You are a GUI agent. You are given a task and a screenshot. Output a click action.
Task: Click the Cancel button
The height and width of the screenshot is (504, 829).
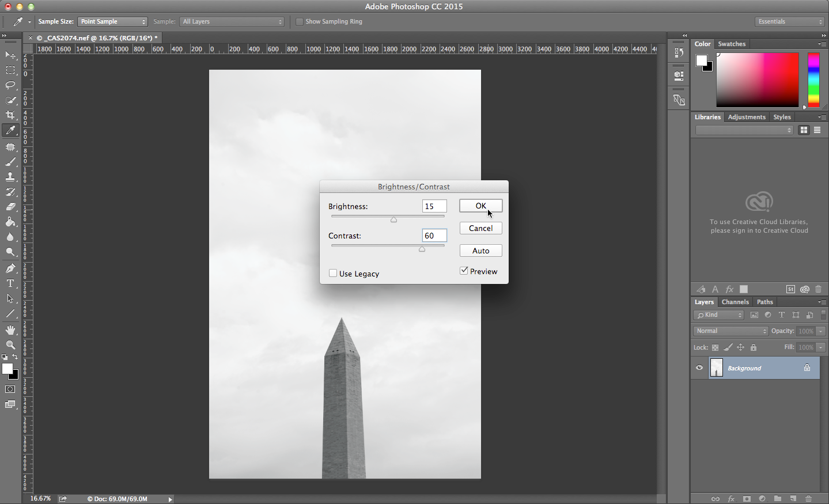coord(480,228)
